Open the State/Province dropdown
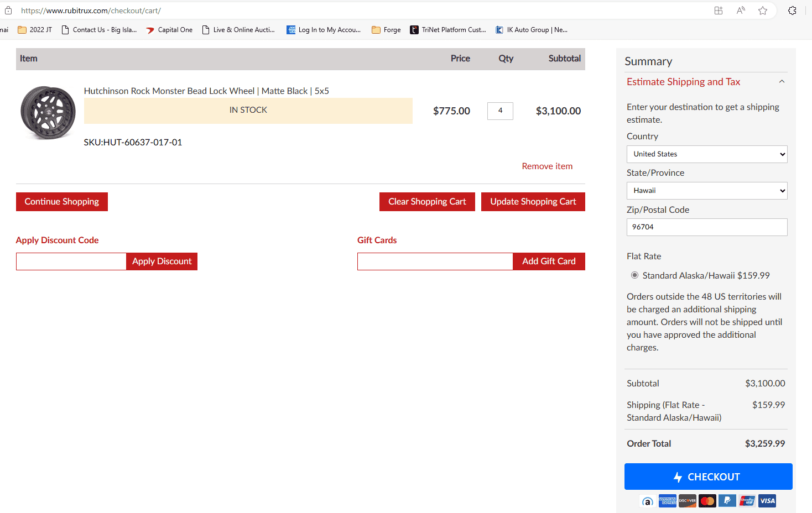The image size is (812, 513). (707, 191)
